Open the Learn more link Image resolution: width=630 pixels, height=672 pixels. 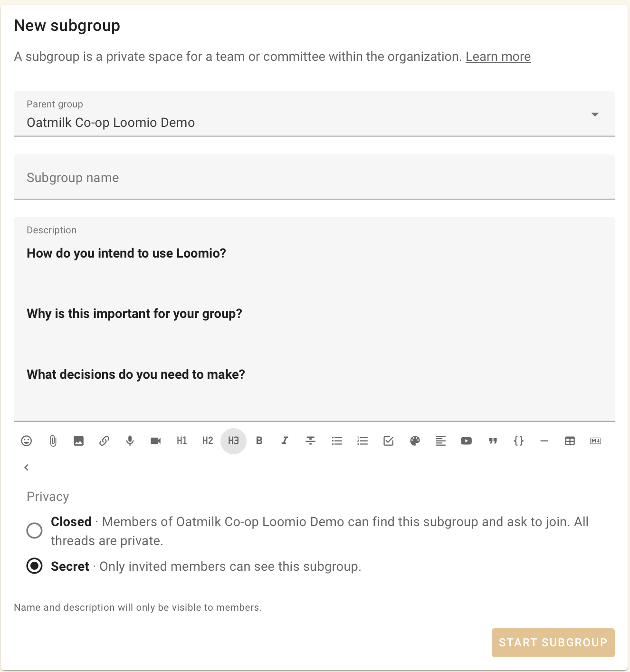click(x=498, y=57)
